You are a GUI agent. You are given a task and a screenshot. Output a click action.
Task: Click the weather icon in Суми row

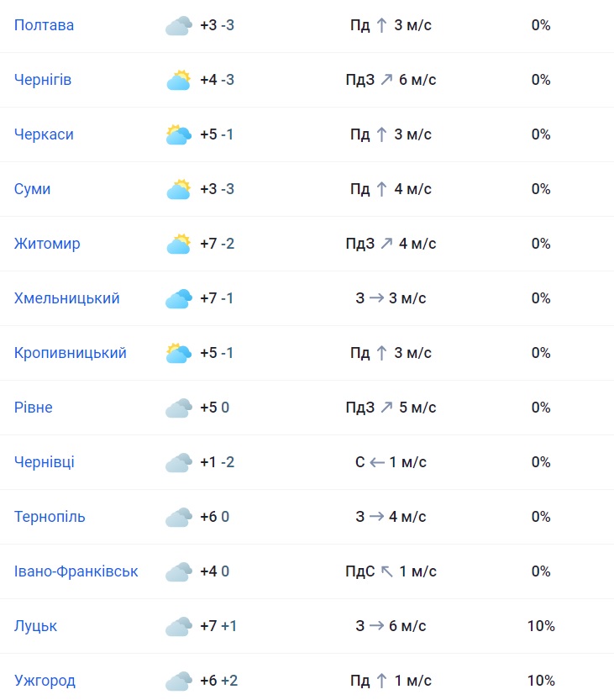(179, 189)
